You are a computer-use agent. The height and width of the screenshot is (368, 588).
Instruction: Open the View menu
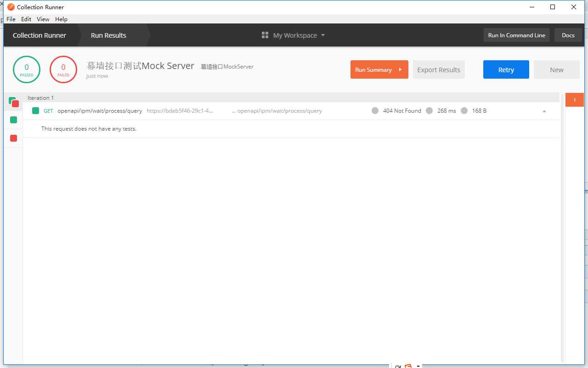[43, 19]
